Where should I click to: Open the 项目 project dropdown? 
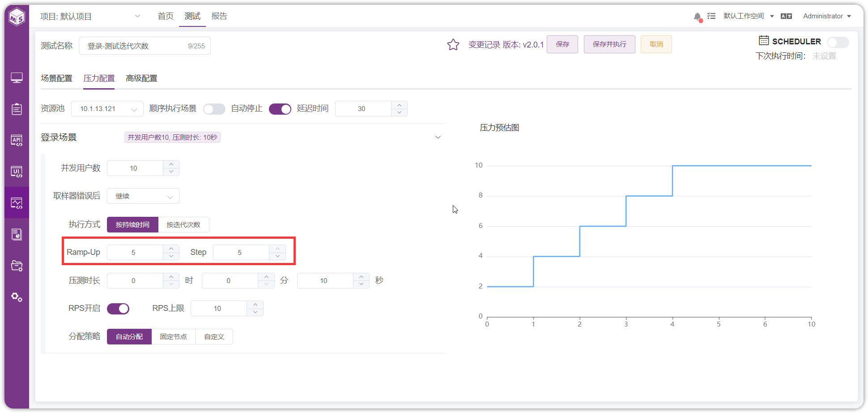(x=90, y=17)
